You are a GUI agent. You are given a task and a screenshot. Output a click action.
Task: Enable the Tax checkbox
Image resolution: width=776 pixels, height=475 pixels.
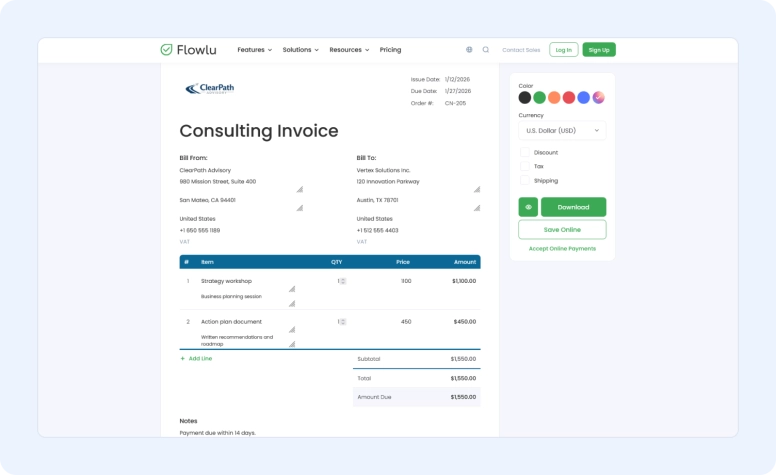point(525,166)
